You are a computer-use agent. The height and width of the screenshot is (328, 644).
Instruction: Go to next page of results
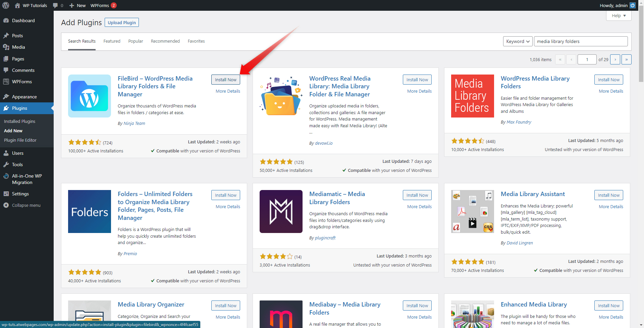(615, 59)
